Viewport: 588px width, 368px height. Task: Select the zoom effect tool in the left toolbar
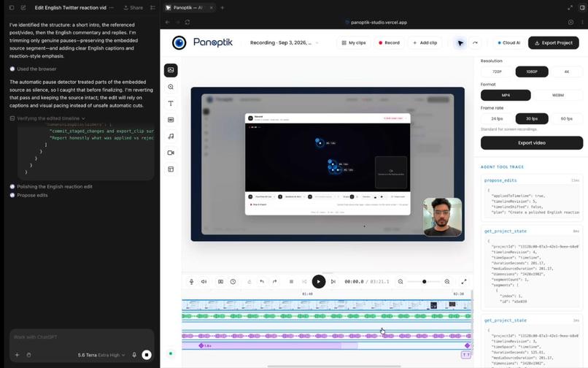171,87
